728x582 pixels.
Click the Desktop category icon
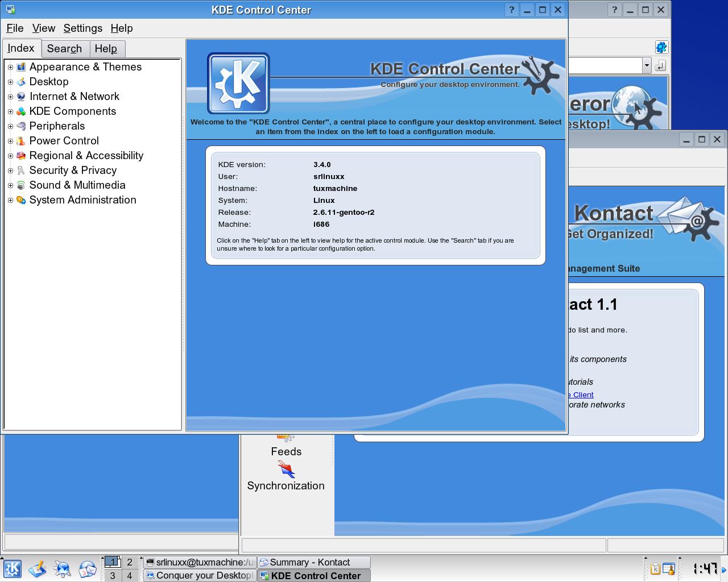(21, 82)
